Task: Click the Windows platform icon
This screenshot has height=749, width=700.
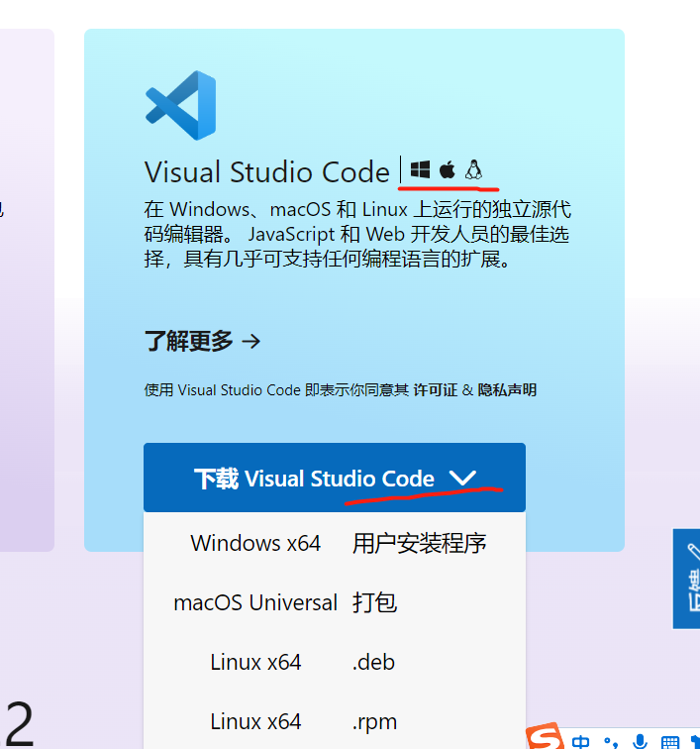Action: tap(420, 169)
